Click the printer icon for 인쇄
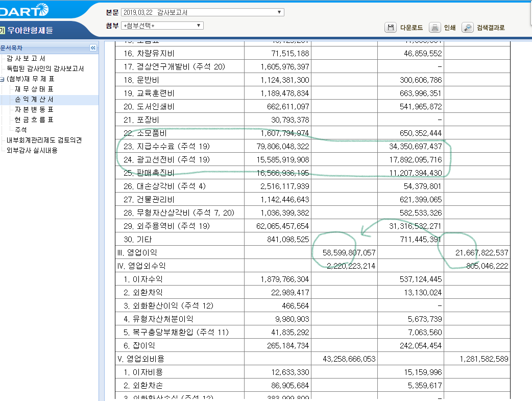Screen dimensions: 532x401 click(x=434, y=28)
